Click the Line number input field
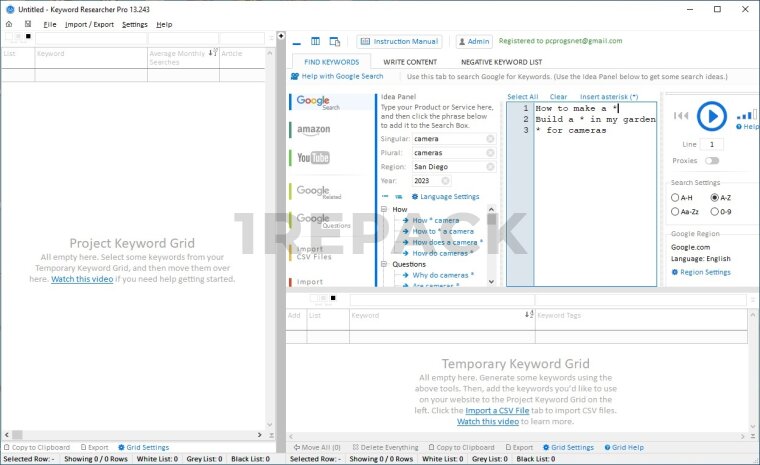This screenshot has width=760, height=465. point(712,145)
